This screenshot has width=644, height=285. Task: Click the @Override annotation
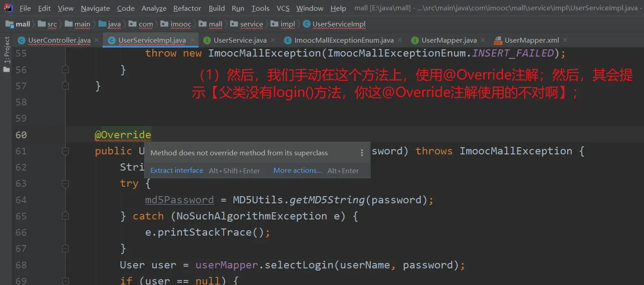(123, 135)
